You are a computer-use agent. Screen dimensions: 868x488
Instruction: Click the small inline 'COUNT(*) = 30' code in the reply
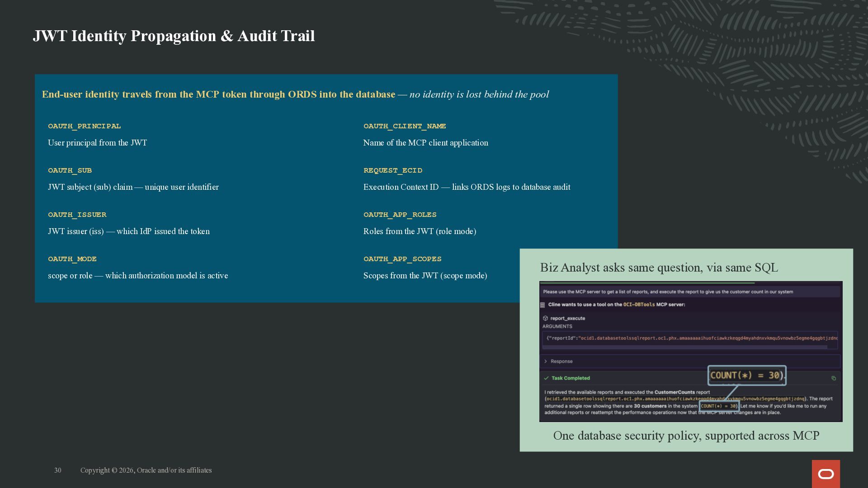719,406
